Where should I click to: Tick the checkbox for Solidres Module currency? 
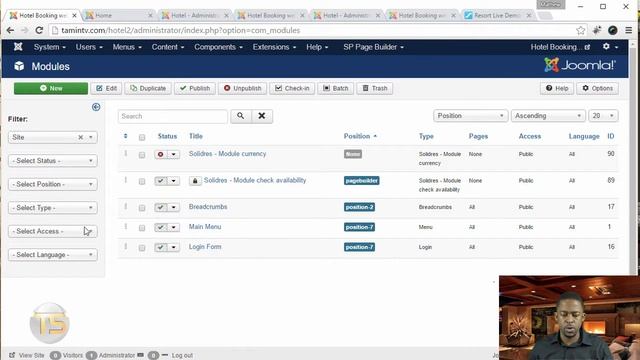[142, 155]
